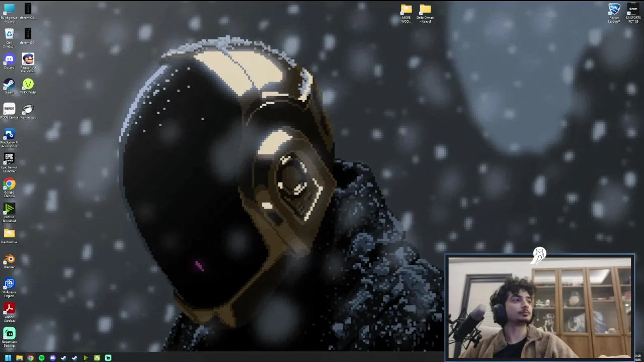
Task: Select the Streamlabs Desktop shortcut icon
Action: coord(9,333)
